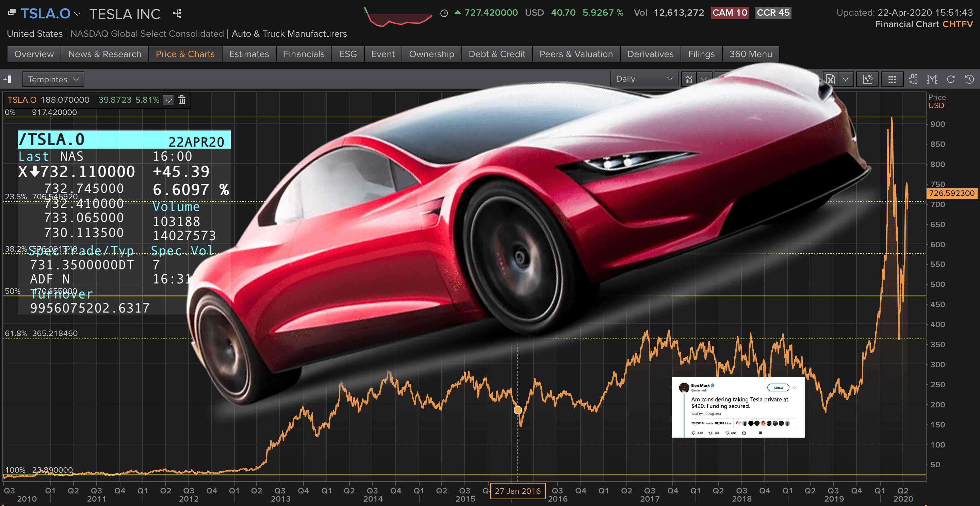Change interval via the Daily dropdown
The height and width of the screenshot is (506, 980).
click(x=644, y=79)
